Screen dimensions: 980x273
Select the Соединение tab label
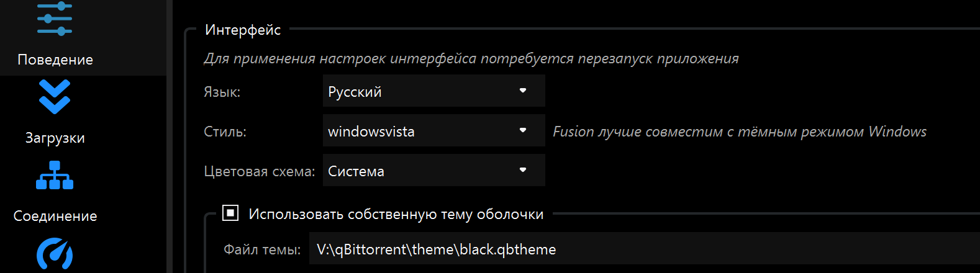pos(55,216)
